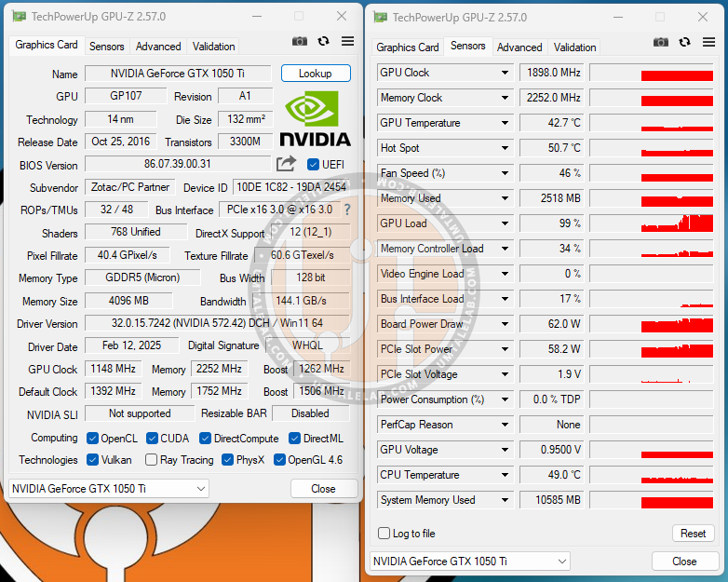728x582 pixels.
Task: Click the Device ID value 10DE 1C82
Action: coord(291,187)
